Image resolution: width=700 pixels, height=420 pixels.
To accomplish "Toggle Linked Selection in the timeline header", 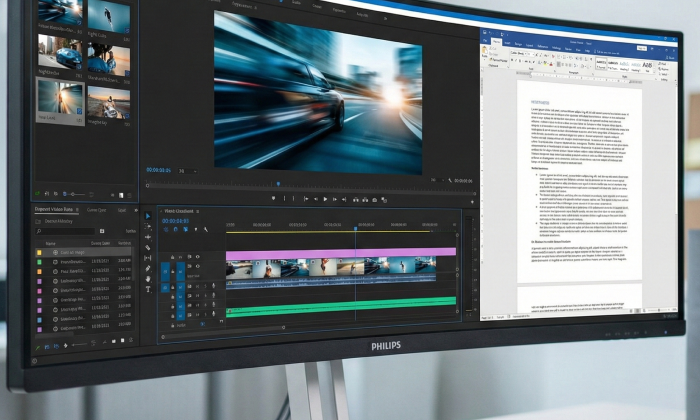I will coord(185,229).
